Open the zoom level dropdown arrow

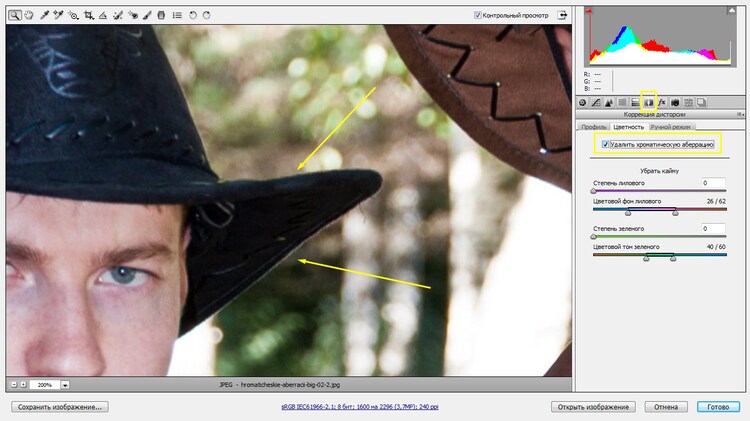65,385
